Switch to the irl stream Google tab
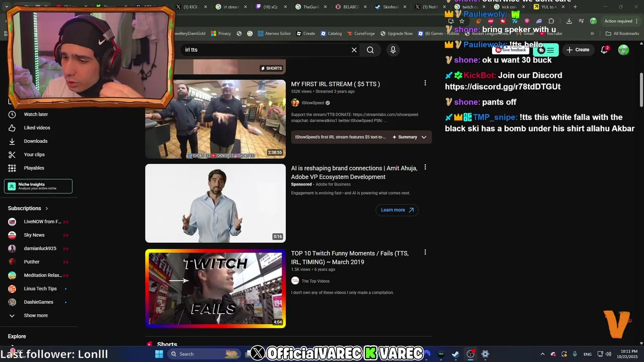Image resolution: width=644 pixels, height=362 pixels. pyautogui.click(x=231, y=7)
